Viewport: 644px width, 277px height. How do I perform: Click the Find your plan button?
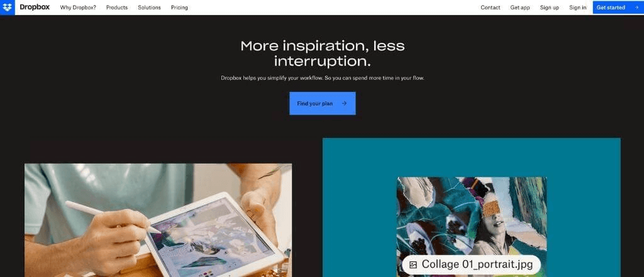[323, 103]
